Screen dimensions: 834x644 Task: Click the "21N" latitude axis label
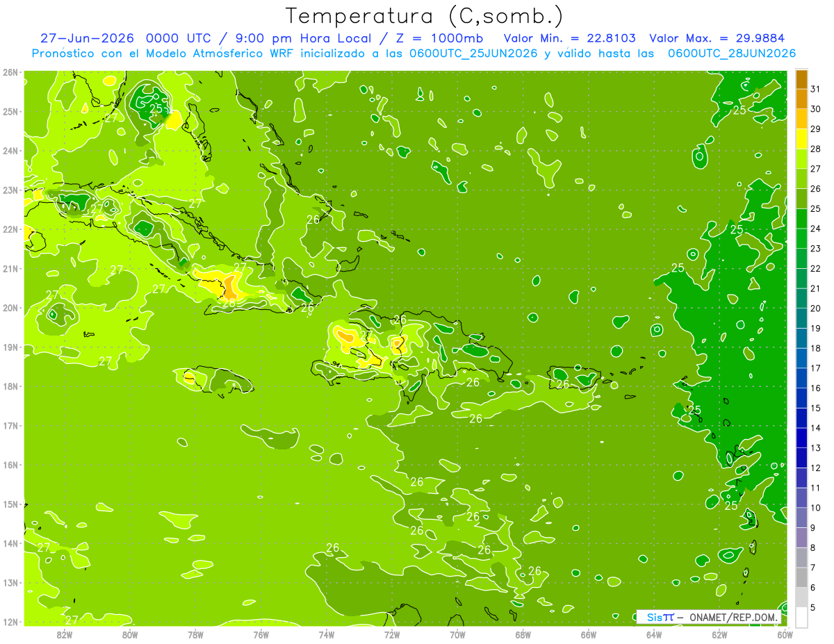pos(10,268)
